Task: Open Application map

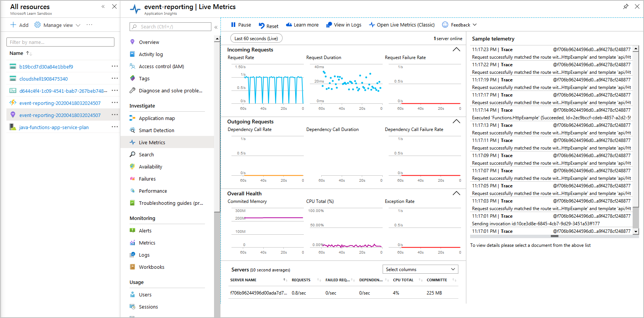Action: (157, 118)
